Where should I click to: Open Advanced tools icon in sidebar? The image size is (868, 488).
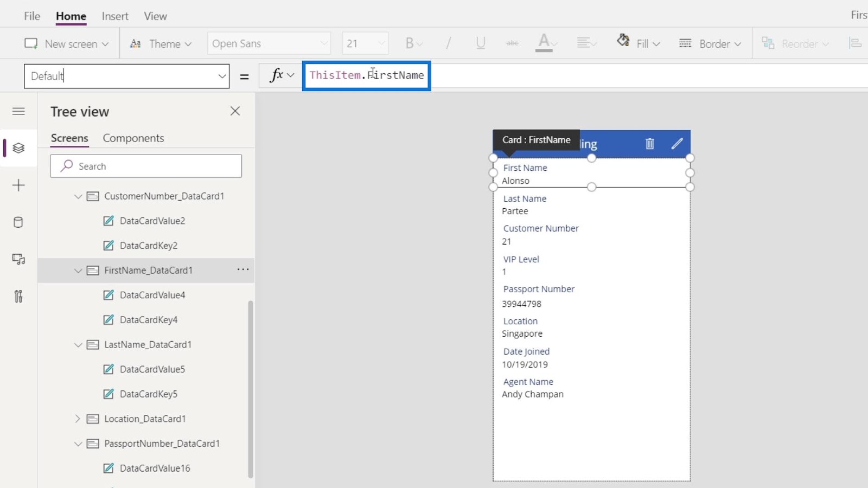click(18, 296)
